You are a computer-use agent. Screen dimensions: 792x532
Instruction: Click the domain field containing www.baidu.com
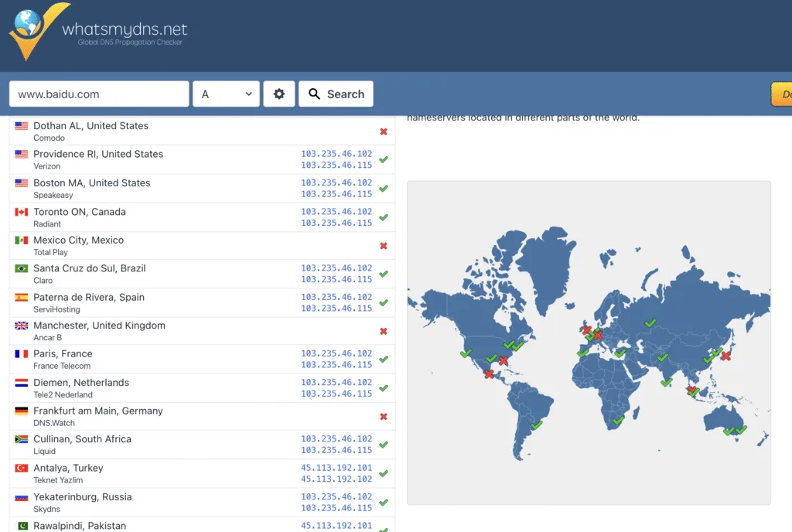[x=99, y=94]
